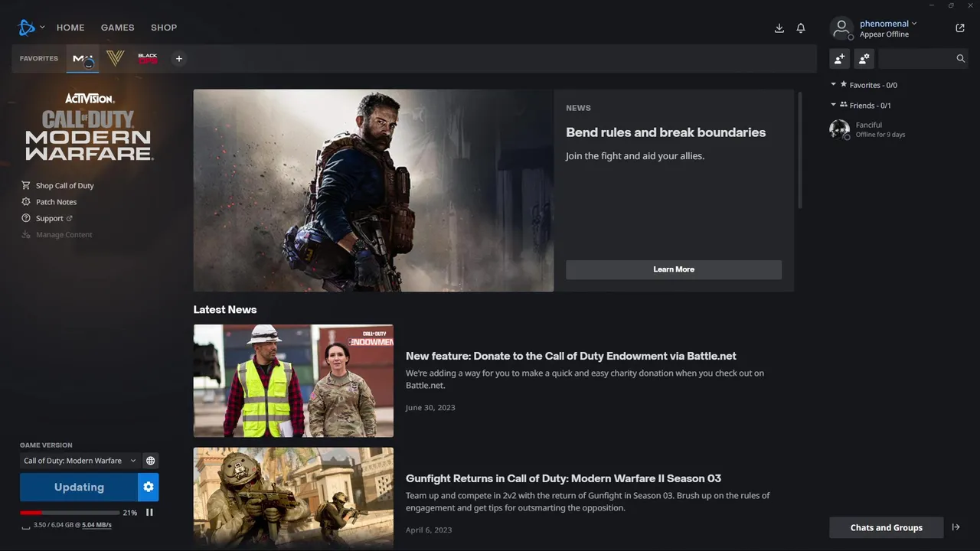Select the Modern Warfare favorites tab
980x551 pixels.
[83, 58]
